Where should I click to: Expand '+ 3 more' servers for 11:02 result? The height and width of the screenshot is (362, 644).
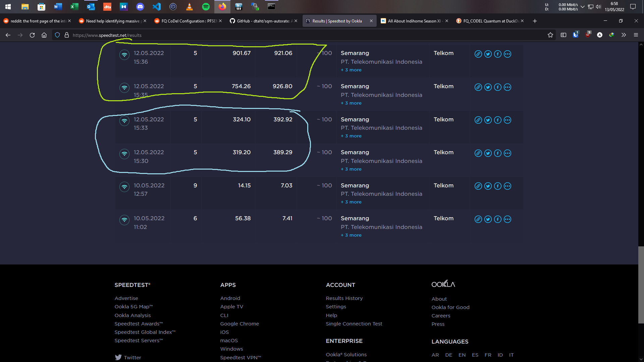(x=351, y=235)
